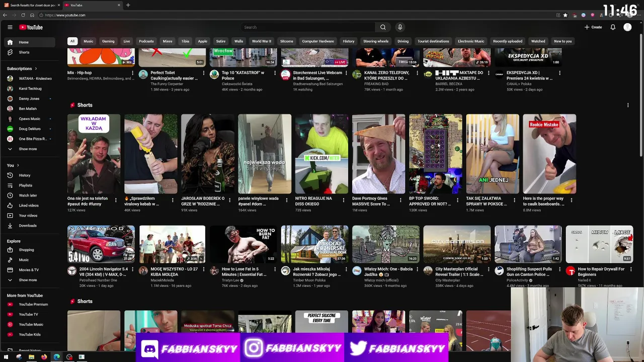Click the YouTube logo
Viewport: 644px width, 362px height.
coord(31,27)
